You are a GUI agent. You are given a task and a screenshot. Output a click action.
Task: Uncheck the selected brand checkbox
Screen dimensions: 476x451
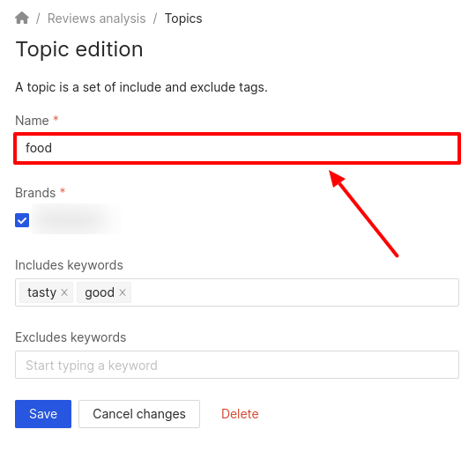point(22,220)
